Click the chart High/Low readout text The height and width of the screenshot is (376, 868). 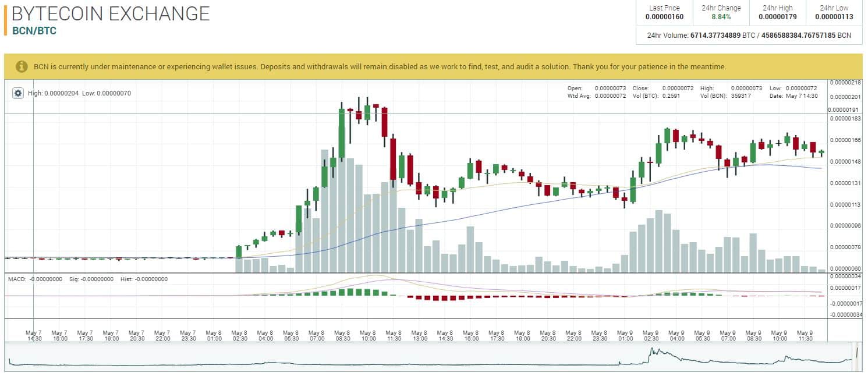click(x=79, y=93)
